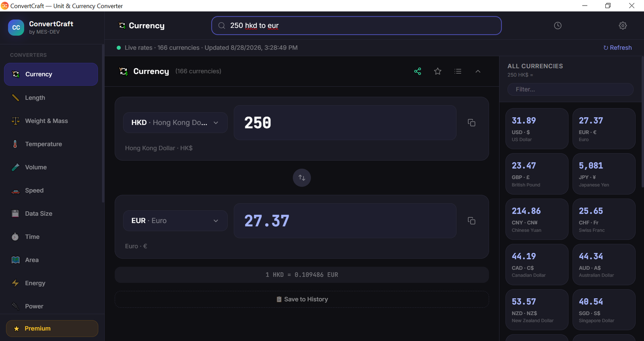Click the '1 HKD = 0.109486 EUR' rate text
Screen dimensions: 644x341
click(302, 275)
